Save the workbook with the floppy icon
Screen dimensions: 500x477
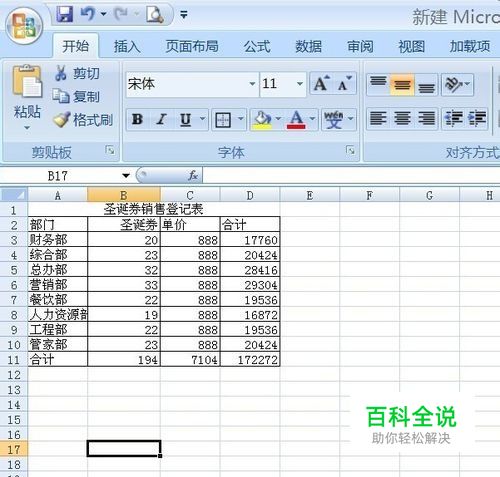click(x=64, y=14)
